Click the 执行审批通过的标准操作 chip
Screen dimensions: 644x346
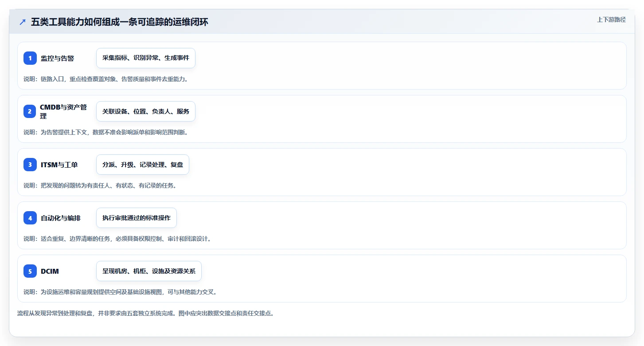click(137, 218)
